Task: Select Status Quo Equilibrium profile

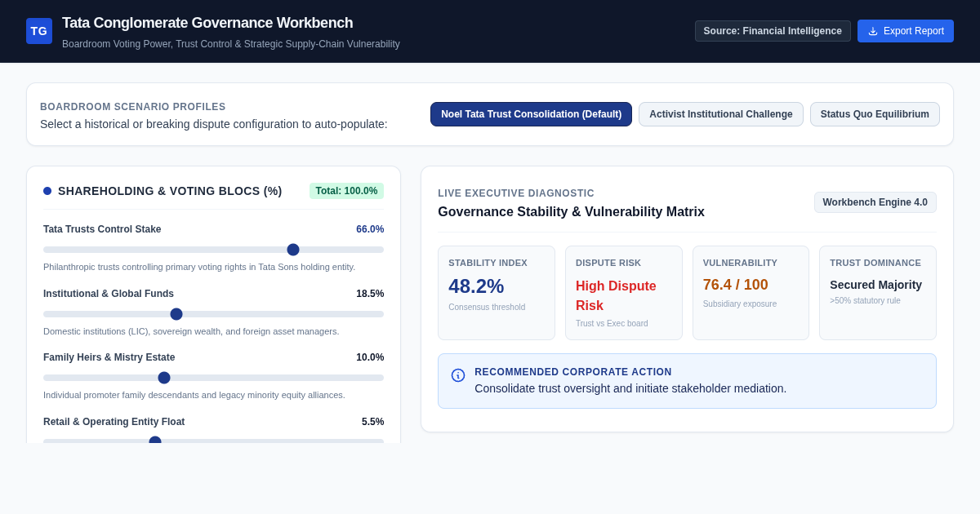Action: 875,114
